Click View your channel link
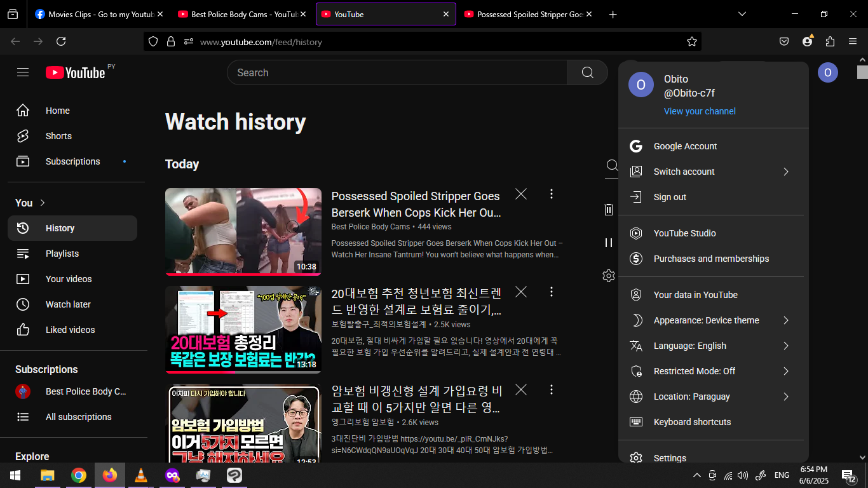The height and width of the screenshot is (488, 868). coord(700,111)
